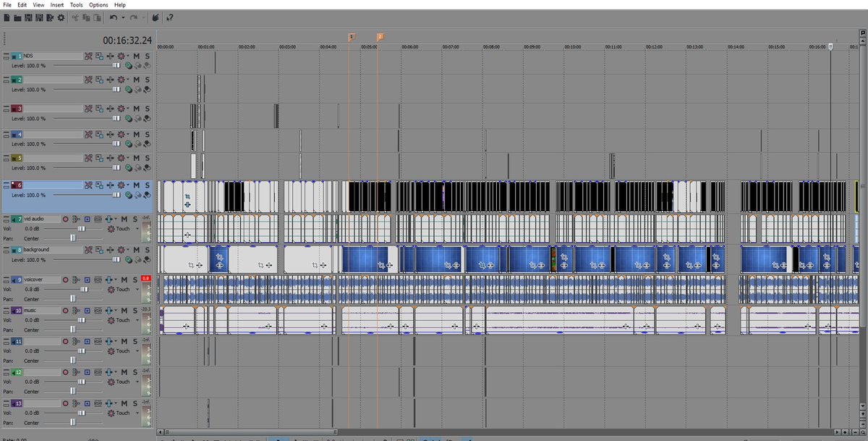Viewport: 868px width, 441px height.
Task: Open track motion on NDS track
Action: pos(99,56)
